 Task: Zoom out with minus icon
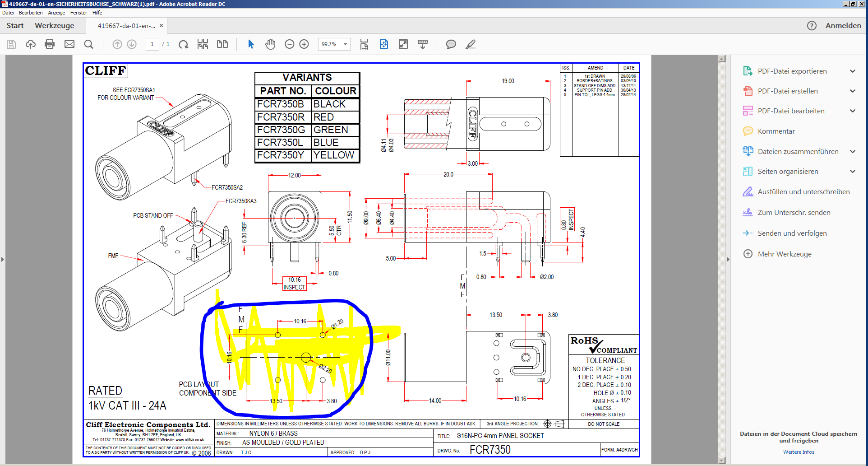coord(290,44)
